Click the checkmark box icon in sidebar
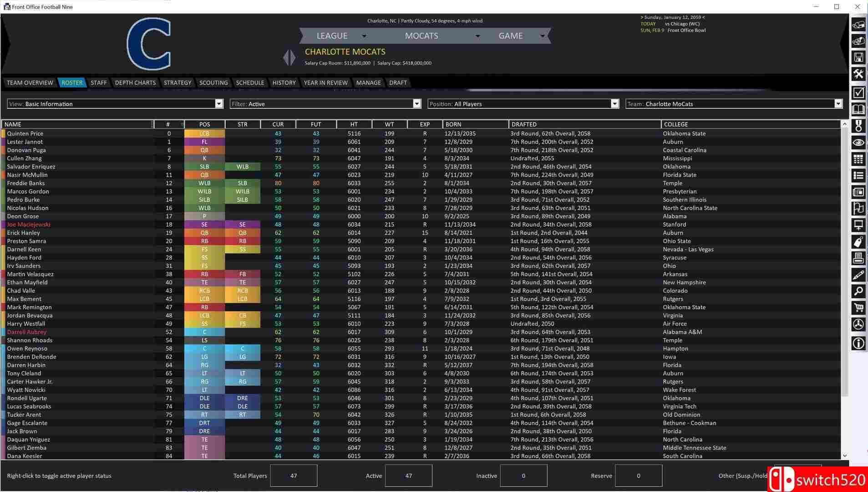 (858, 92)
